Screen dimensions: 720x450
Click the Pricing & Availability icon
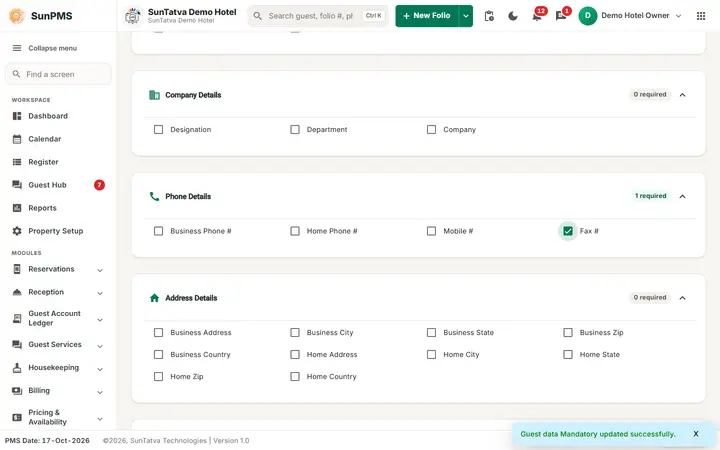tap(17, 417)
